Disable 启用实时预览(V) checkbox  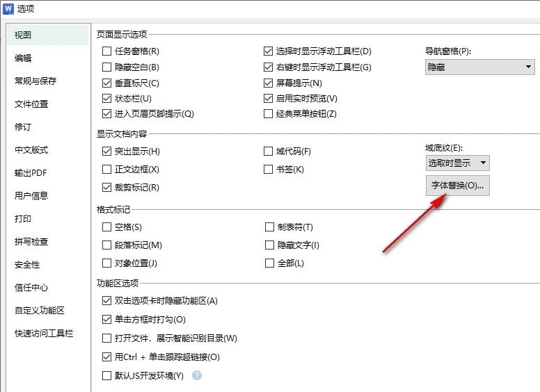tap(268, 98)
